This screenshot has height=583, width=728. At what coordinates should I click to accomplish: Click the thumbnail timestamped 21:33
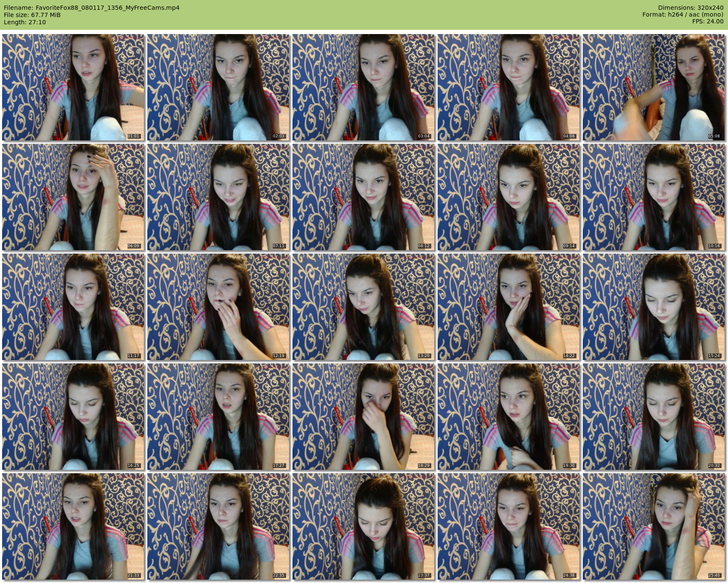pos(73,526)
